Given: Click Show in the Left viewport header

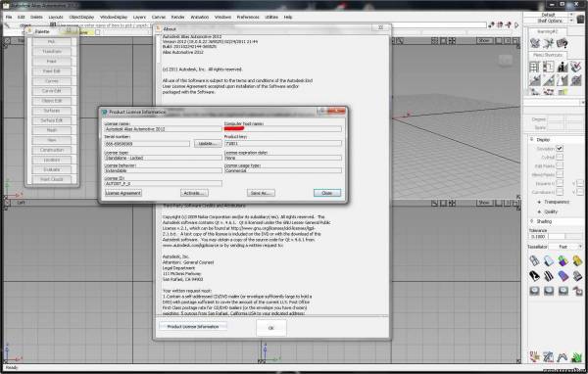Looking at the screenshot, I should (x=484, y=203).
